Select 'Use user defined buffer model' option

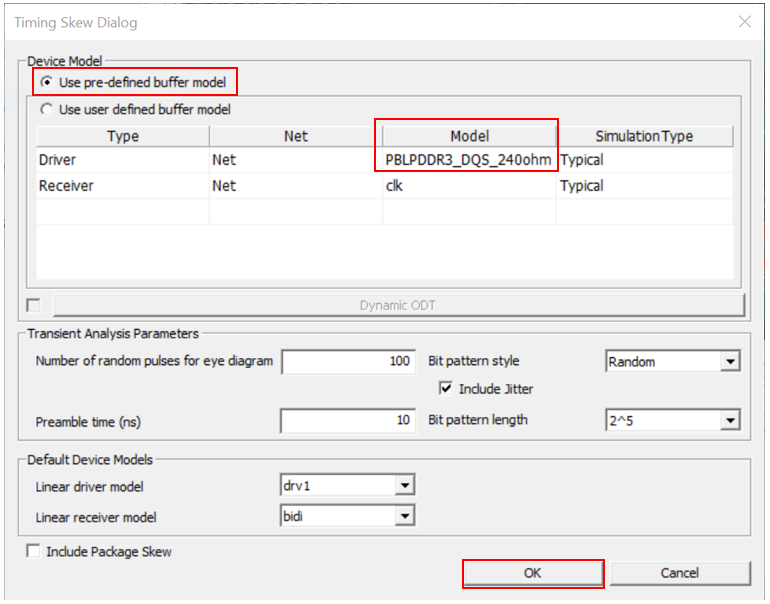coord(46,109)
